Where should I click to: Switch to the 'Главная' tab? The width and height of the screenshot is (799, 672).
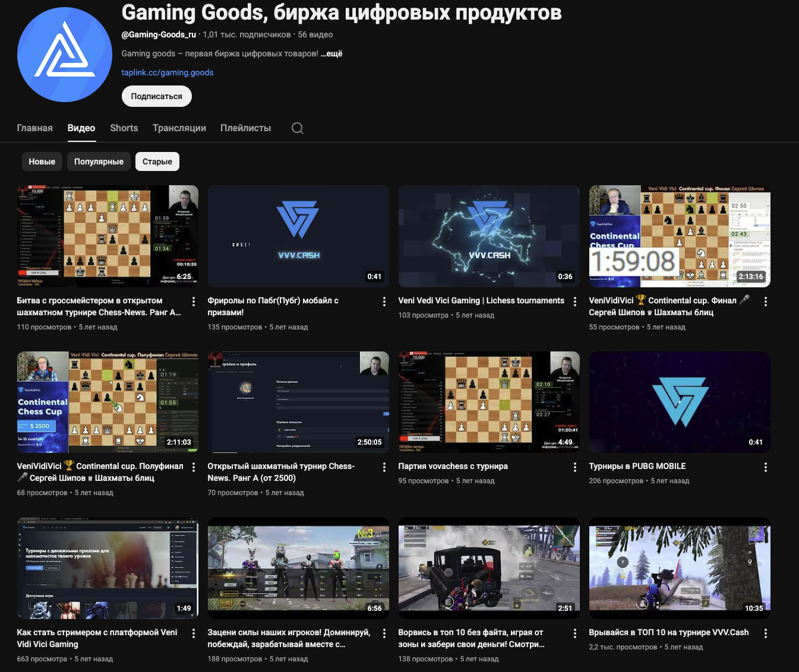coord(34,128)
